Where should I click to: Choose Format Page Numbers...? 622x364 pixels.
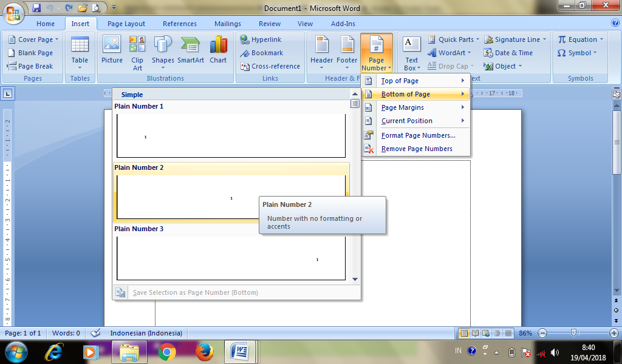(x=415, y=135)
